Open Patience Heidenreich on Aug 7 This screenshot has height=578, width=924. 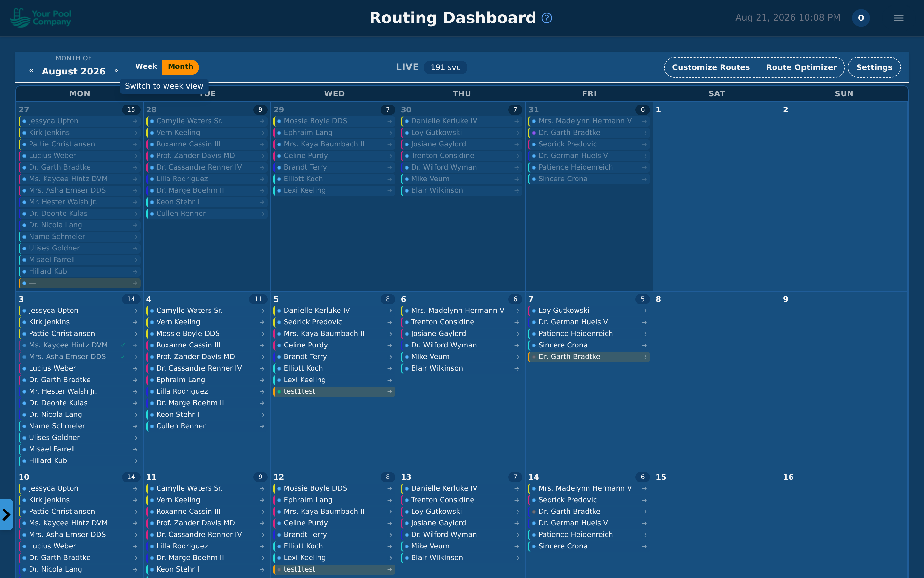[x=589, y=334]
